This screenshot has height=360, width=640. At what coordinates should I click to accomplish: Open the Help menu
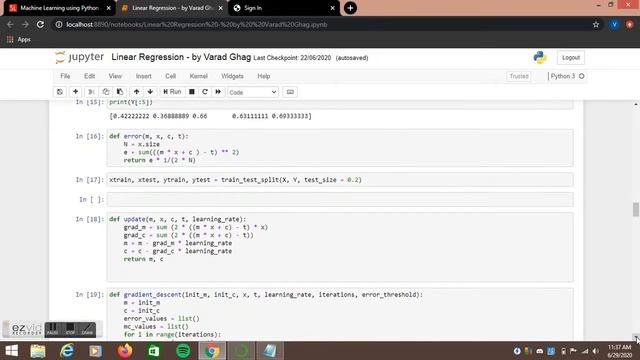264,76
